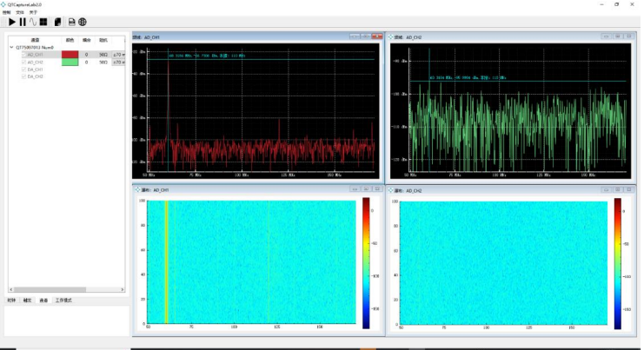Close the AD_CH1 spectrum subwindow
This screenshot has width=644, height=350.
(375, 36)
